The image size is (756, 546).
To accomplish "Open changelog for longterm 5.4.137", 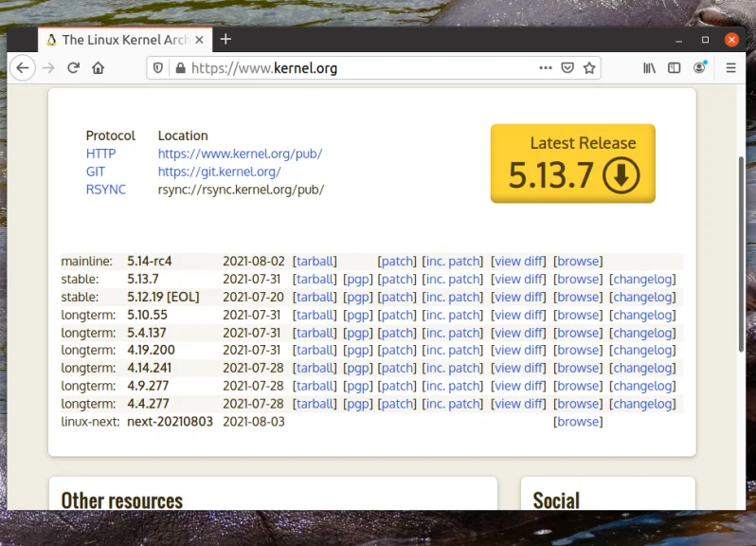I will 642,333.
